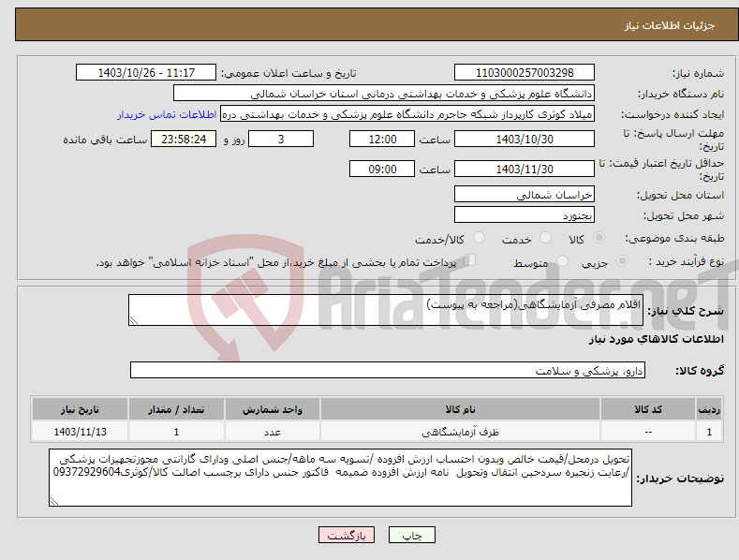
Task: Click the 1403/11/13 need date cell
Action: click(x=81, y=432)
